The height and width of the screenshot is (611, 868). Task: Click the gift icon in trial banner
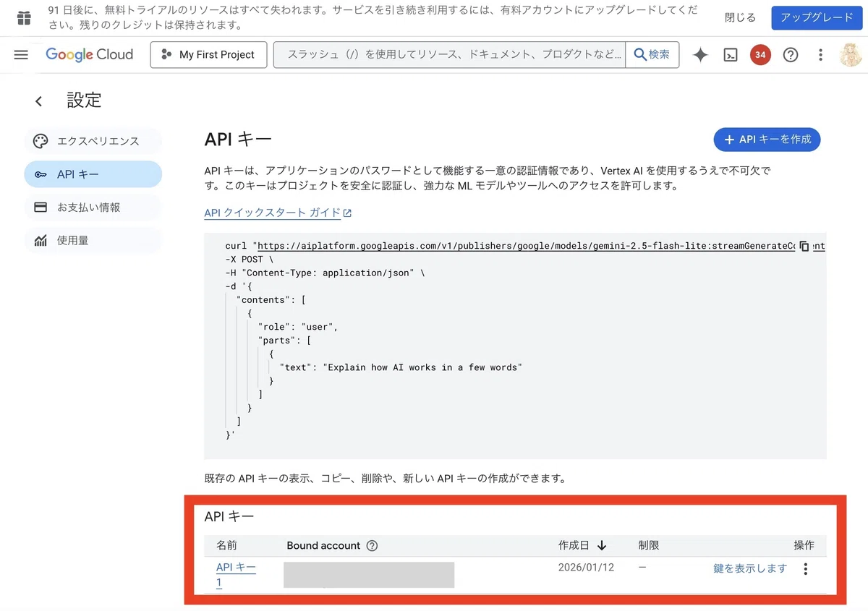24,17
